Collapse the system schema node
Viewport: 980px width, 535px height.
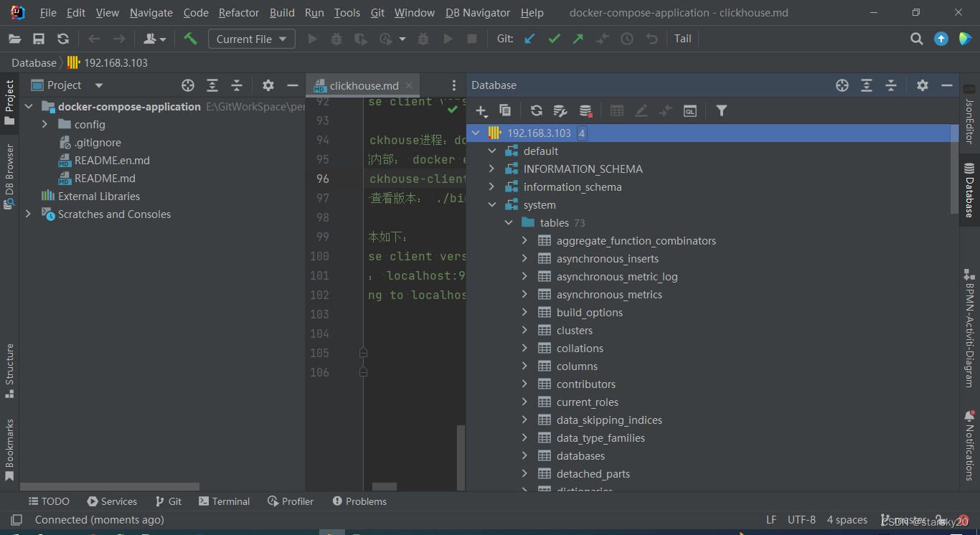pos(493,204)
